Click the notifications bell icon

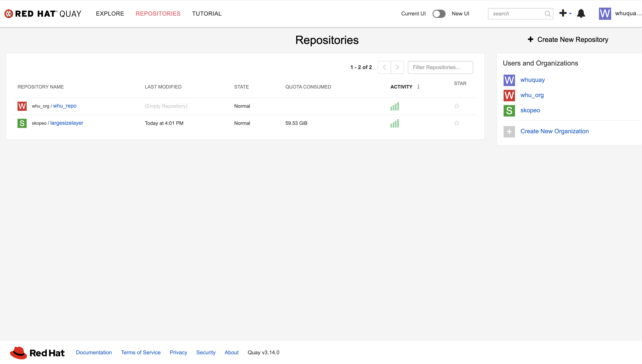[581, 14]
